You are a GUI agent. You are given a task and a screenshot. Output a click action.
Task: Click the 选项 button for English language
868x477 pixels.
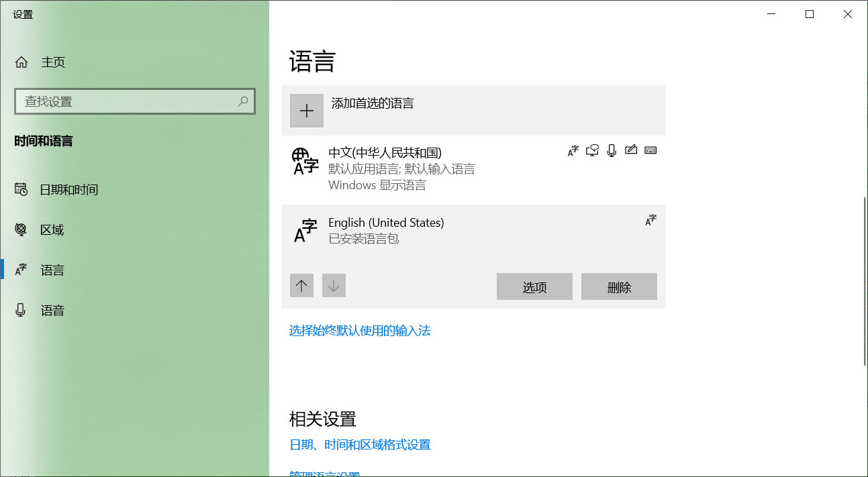(x=534, y=286)
